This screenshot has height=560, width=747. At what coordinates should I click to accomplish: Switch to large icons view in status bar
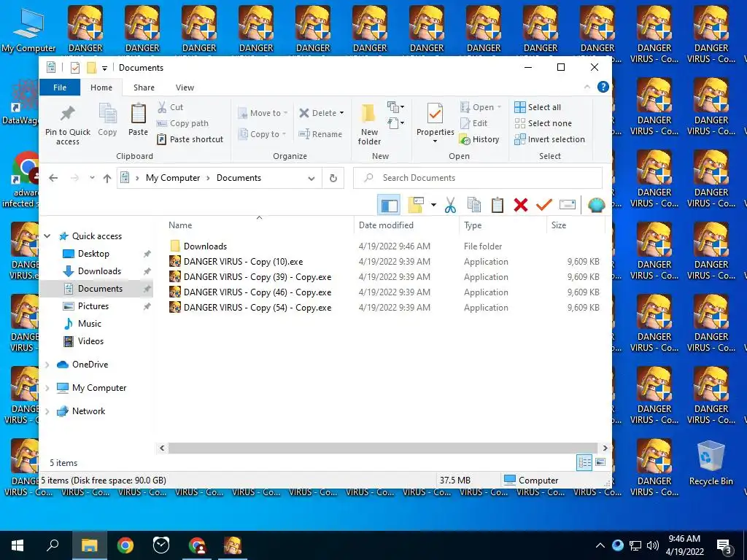pos(600,462)
